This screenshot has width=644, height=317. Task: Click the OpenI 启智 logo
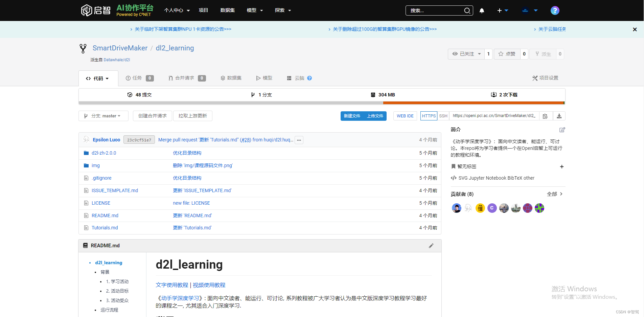pyautogui.click(x=96, y=10)
